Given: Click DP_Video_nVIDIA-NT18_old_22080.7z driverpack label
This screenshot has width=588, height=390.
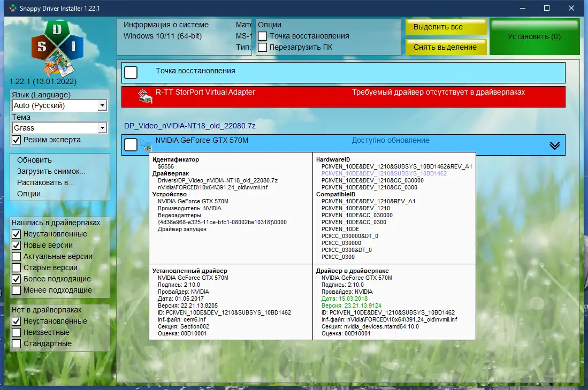Looking at the screenshot, I should [x=190, y=126].
